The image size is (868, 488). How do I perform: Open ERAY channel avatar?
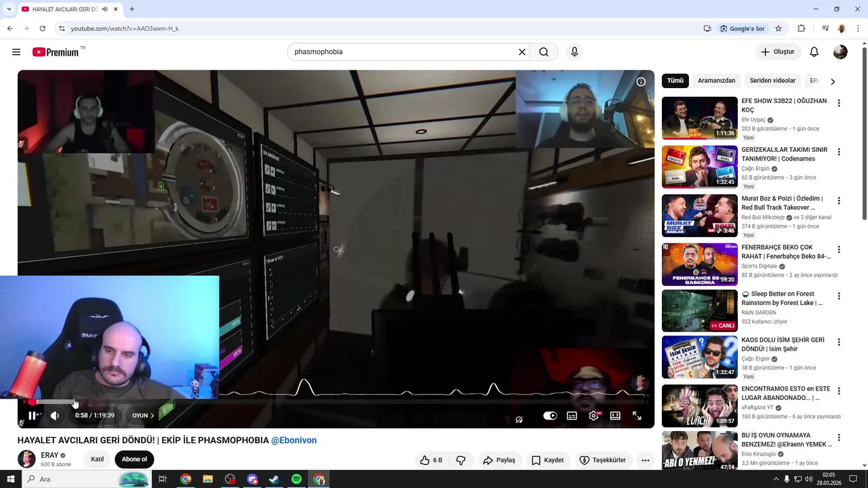point(26,459)
